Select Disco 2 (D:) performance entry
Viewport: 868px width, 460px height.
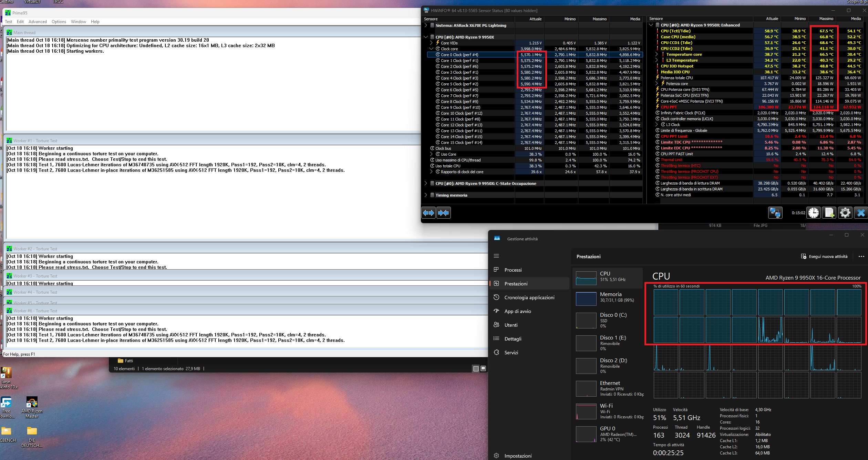point(608,366)
